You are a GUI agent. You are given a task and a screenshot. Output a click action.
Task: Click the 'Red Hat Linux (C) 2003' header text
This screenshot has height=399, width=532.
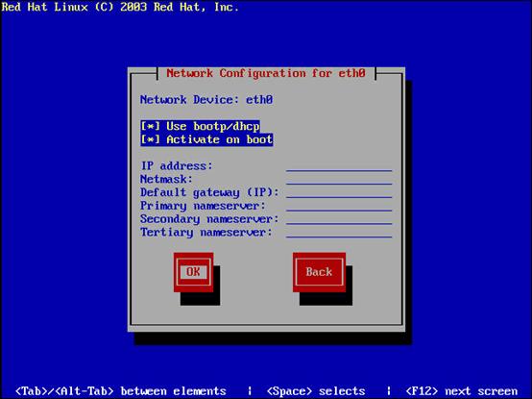[x=74, y=7]
